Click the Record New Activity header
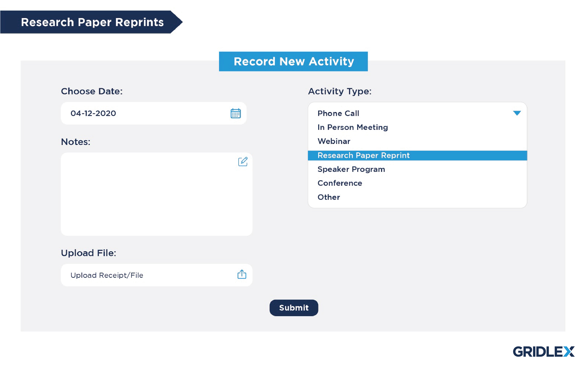 (293, 61)
